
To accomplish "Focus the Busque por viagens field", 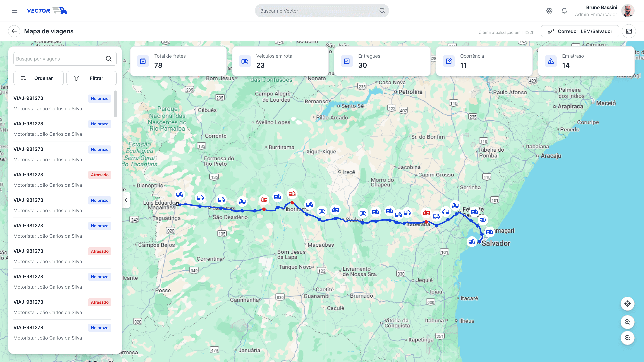I will point(59,59).
